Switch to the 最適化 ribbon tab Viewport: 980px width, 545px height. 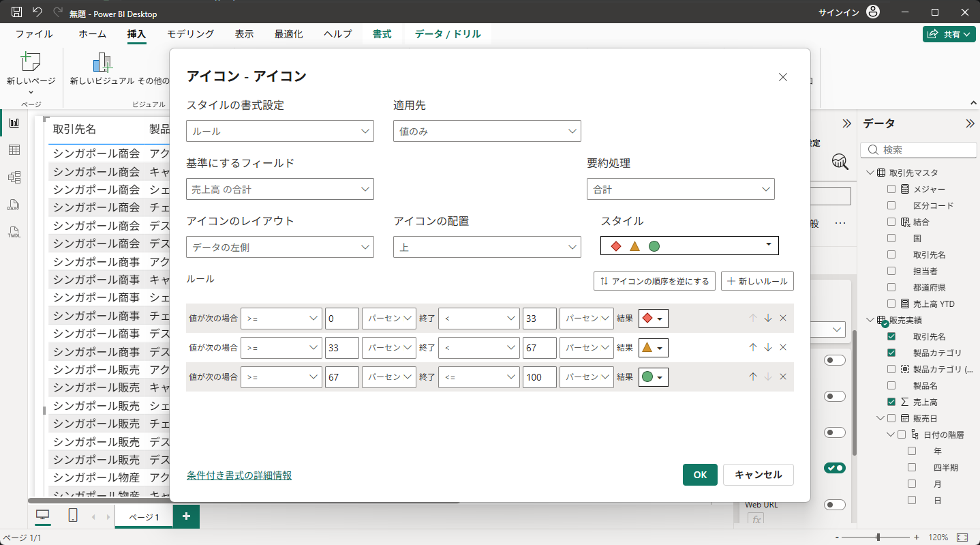tap(289, 34)
